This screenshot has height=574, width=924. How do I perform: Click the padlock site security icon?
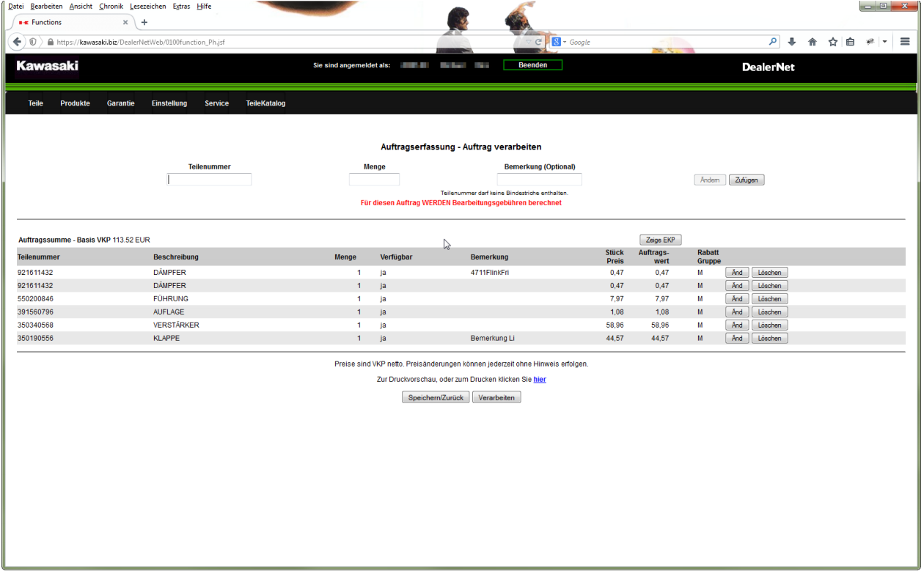tap(51, 42)
